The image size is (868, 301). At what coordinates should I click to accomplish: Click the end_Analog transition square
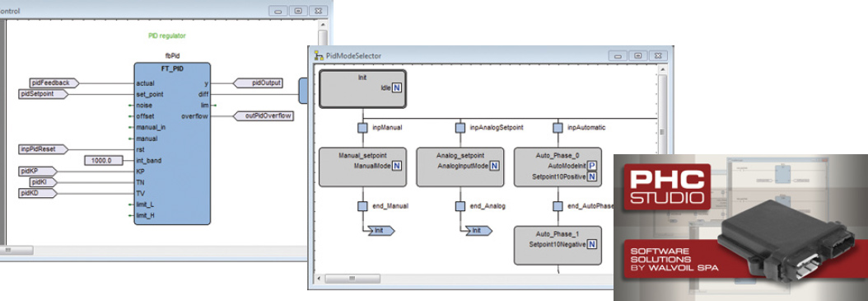pos(460,206)
